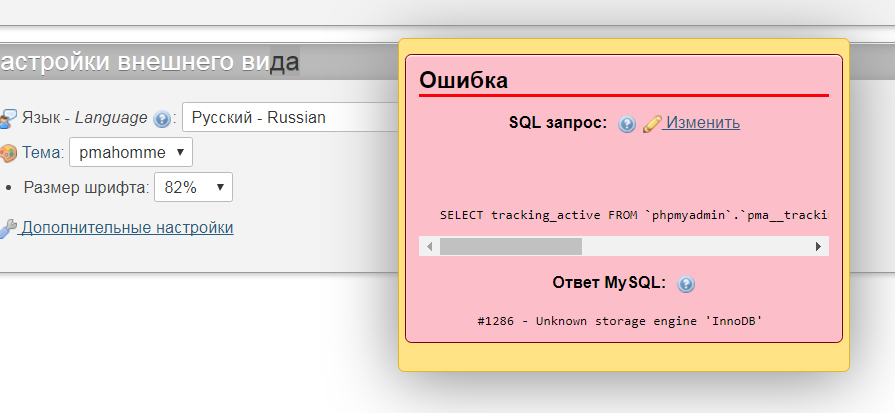
Task: Click the help icon next to "SQL запрос"
Action: click(627, 124)
